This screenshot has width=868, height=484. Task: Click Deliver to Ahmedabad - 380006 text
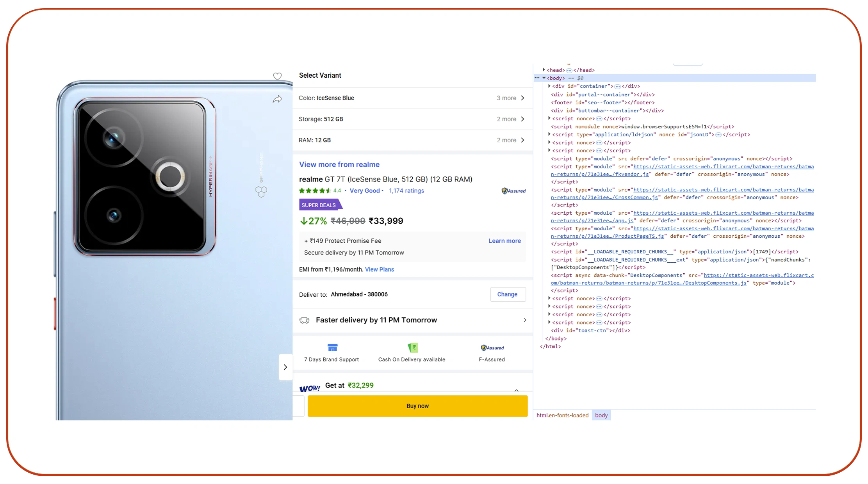coord(343,294)
